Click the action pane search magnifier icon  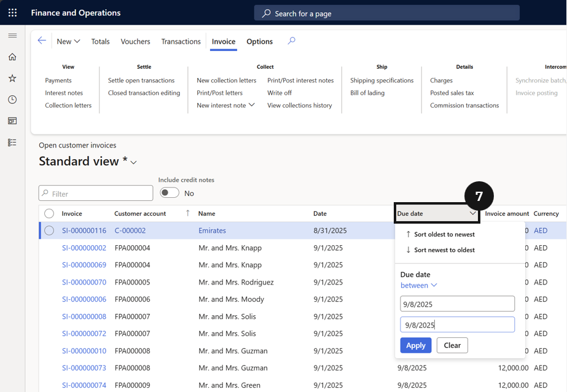tap(291, 41)
